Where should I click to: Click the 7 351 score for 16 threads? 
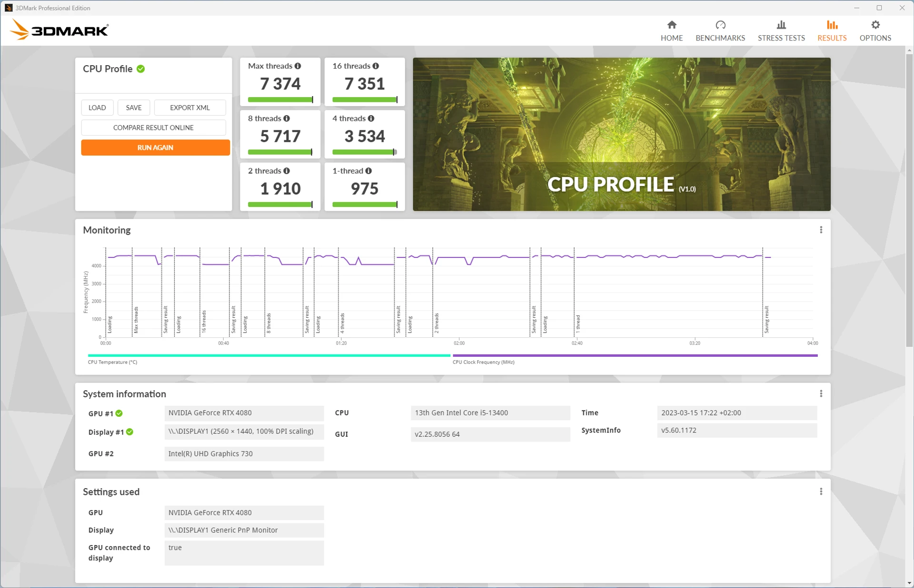(x=365, y=84)
